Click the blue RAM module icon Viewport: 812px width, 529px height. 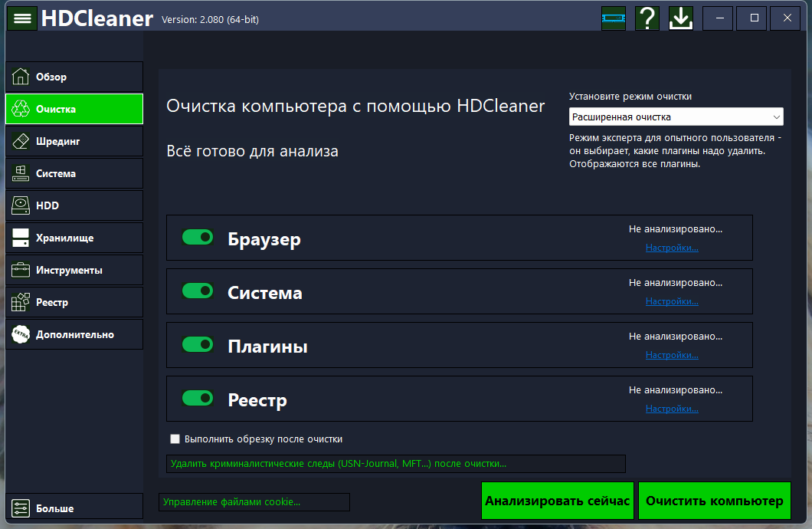(613, 18)
